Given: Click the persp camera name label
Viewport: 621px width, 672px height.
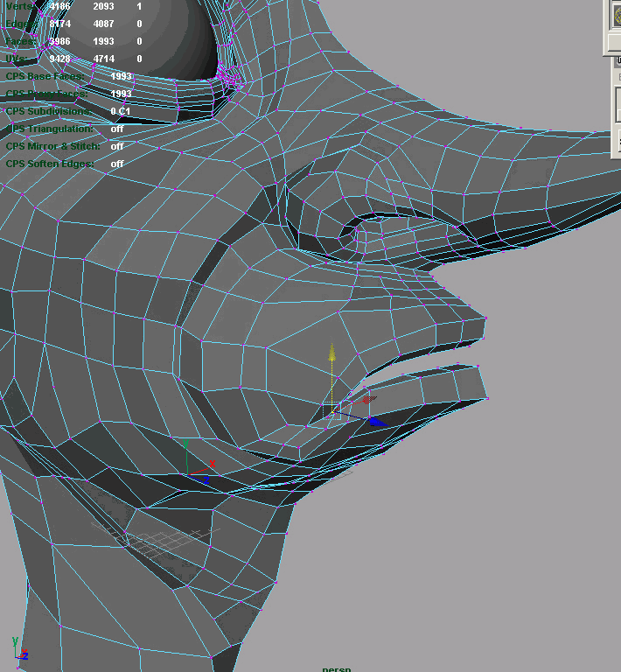Looking at the screenshot, I should click(336, 668).
